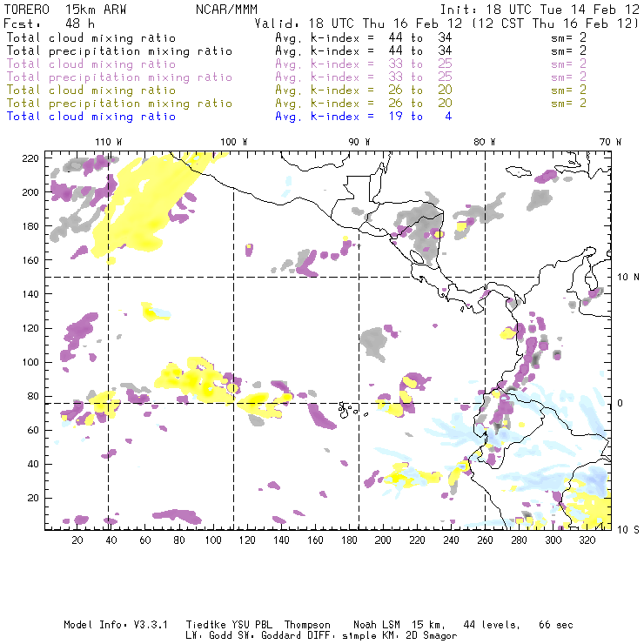Click the "TORERO 15km ARW" title text
The image size is (644, 644).
pos(65,9)
